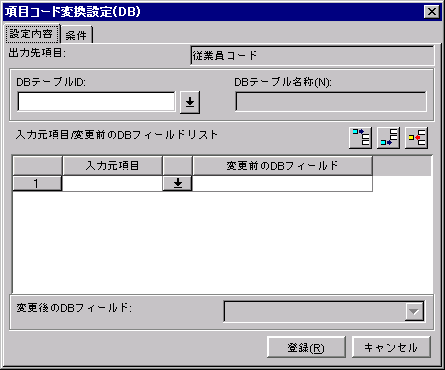Click the 登録(R) button
445x370 pixels.
click(x=306, y=347)
